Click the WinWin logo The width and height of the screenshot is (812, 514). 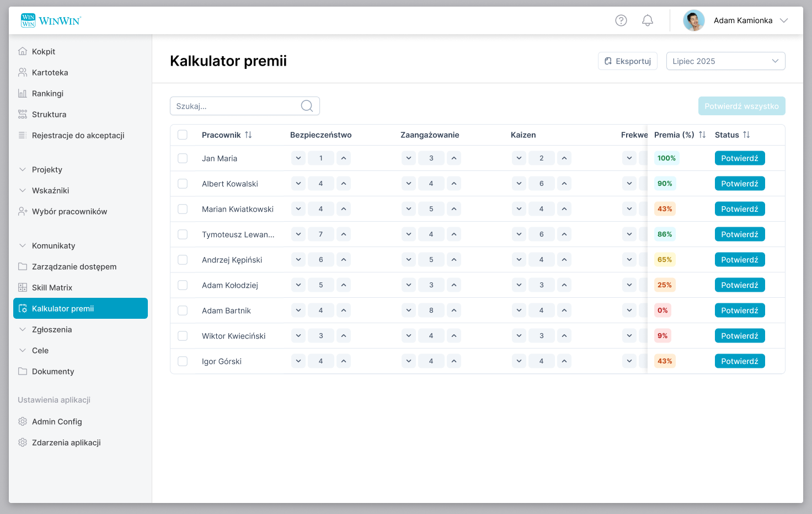click(x=51, y=20)
